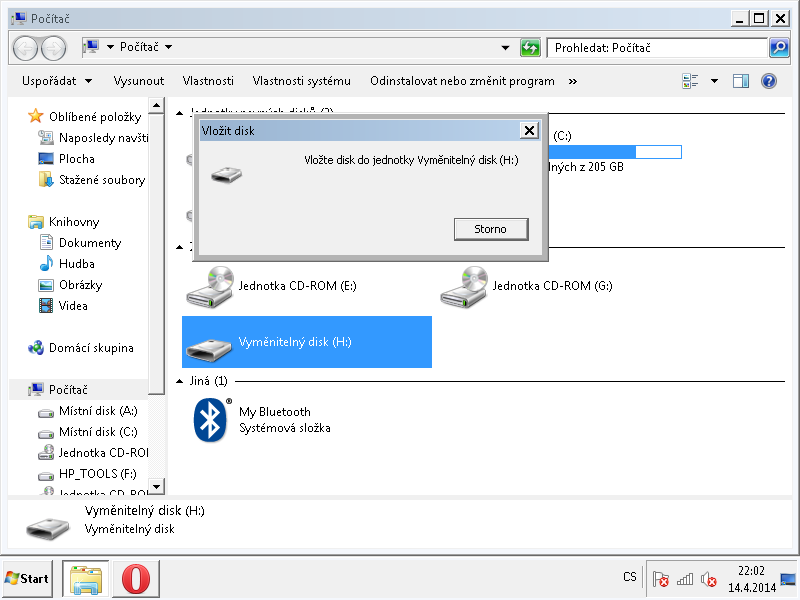Open Stažené soubory in the sidebar
This screenshot has width=800, height=600.
coord(92,180)
